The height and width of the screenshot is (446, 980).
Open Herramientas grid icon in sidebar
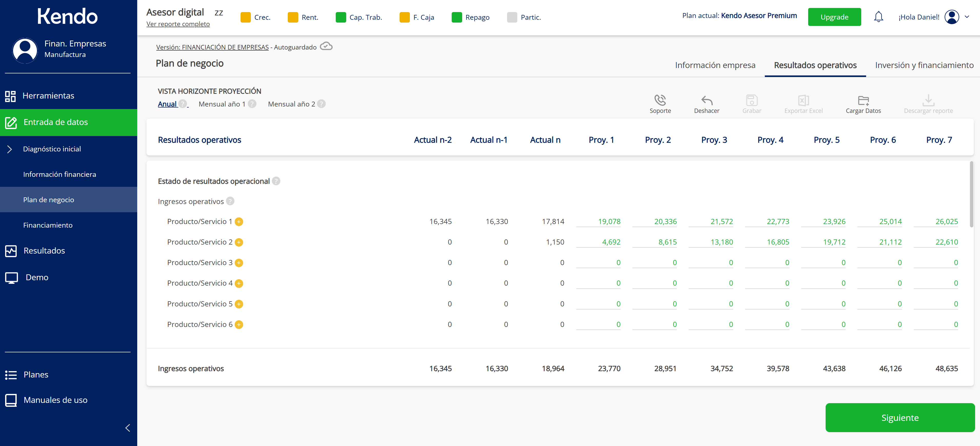[10, 96]
